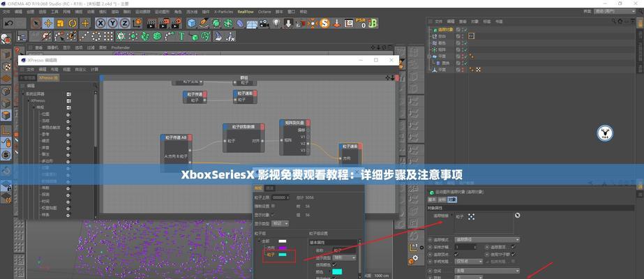Click the PSR 0 reset icon
This screenshot has width=644, height=279.
361,24
